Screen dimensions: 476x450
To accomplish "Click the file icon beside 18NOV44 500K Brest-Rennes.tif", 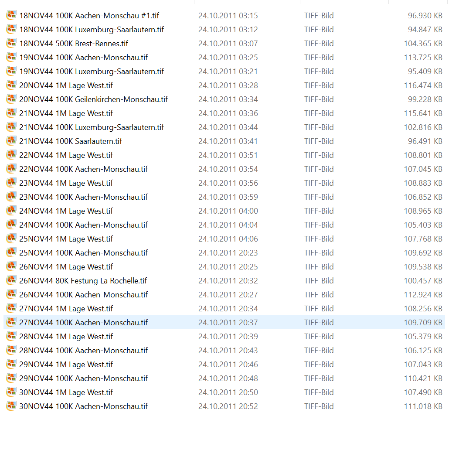I will coord(11,44).
